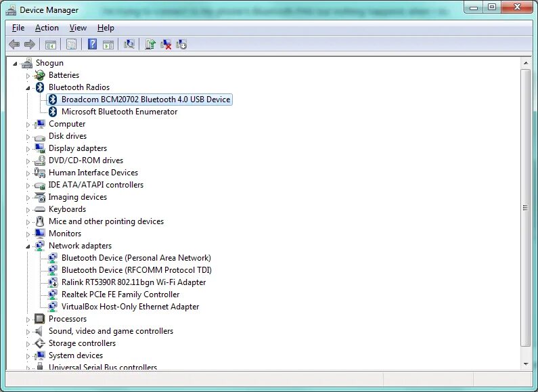Select the Storage controllers label
This screenshot has width=538, height=392.
82,343
